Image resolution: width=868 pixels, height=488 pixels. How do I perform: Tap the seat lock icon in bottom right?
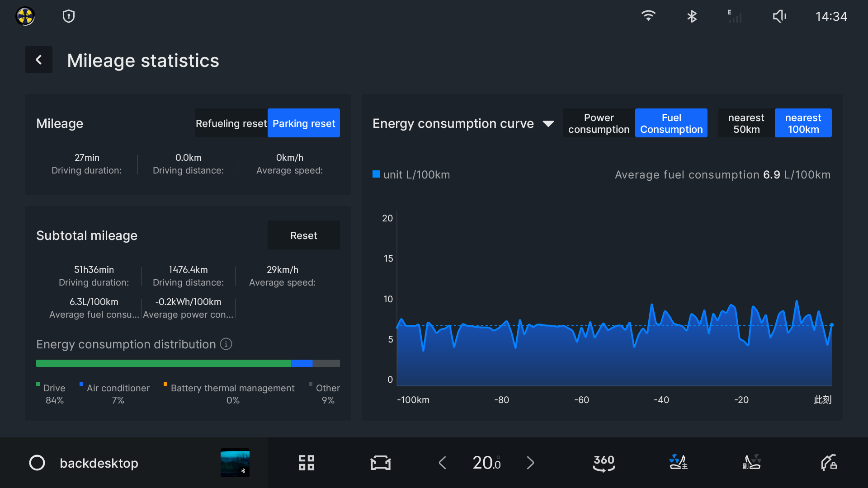(829, 463)
